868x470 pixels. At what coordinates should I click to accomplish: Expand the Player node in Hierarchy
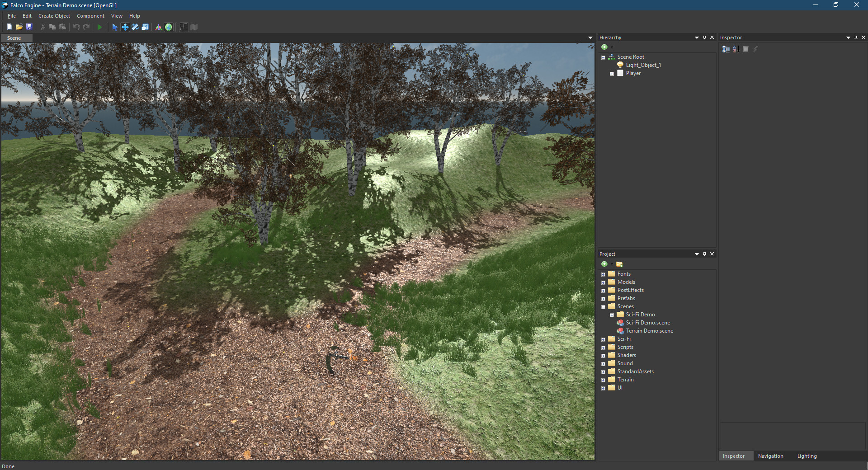click(x=612, y=74)
